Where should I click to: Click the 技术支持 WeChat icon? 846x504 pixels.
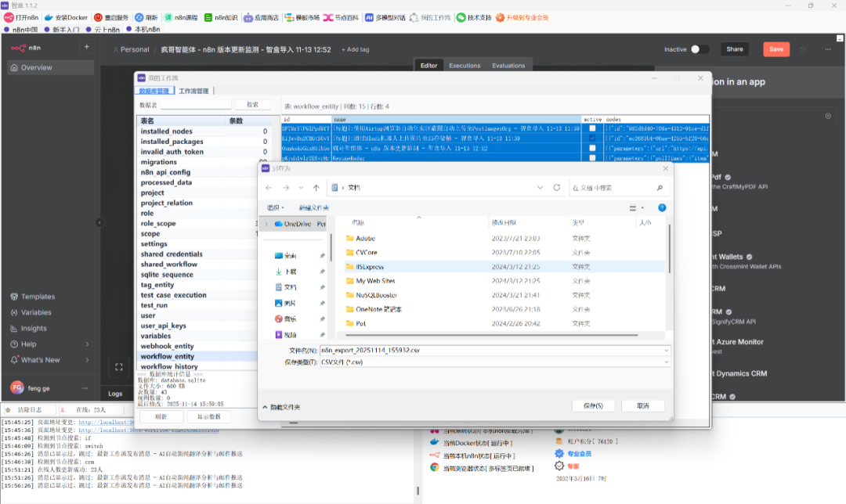[461, 17]
